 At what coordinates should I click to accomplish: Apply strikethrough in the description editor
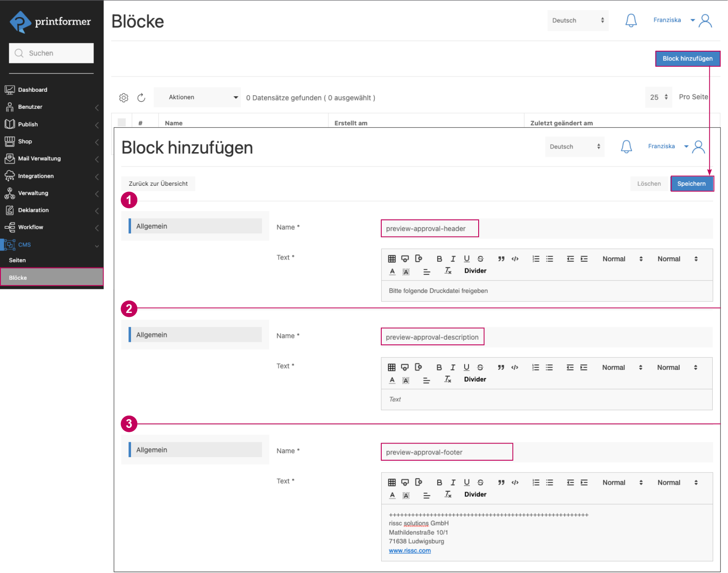coord(480,367)
